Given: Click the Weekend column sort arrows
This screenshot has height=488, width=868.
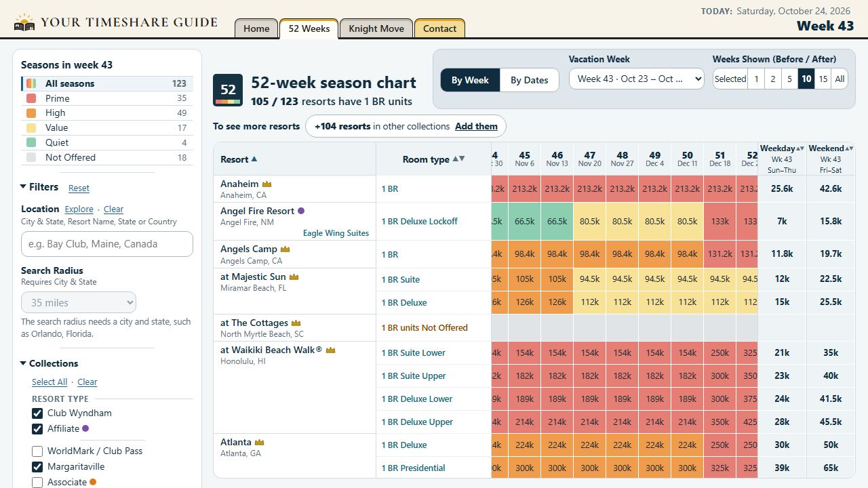Looking at the screenshot, I should tap(849, 148).
